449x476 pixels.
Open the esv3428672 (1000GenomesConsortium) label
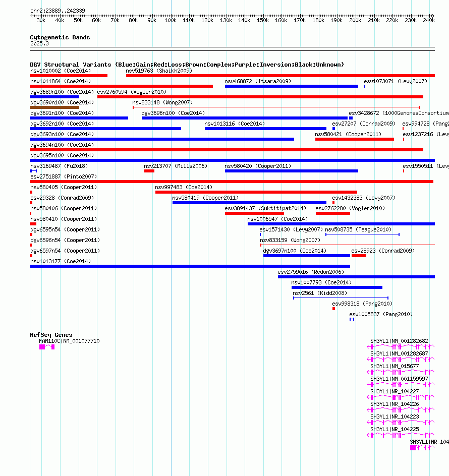[399, 113]
